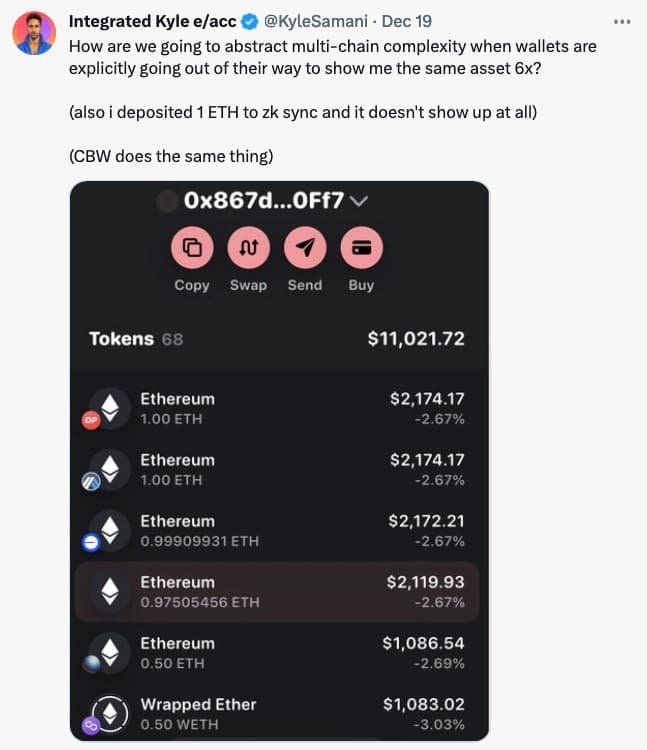Image resolution: width=647 pixels, height=750 pixels.
Task: Tap the Swap arrows icon
Action: click(x=249, y=248)
